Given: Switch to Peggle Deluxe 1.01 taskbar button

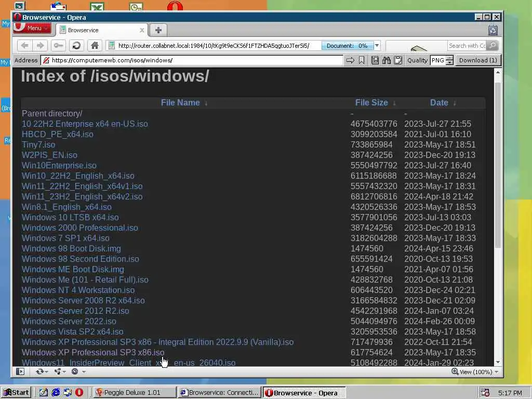Looking at the screenshot, I should coord(135,393).
